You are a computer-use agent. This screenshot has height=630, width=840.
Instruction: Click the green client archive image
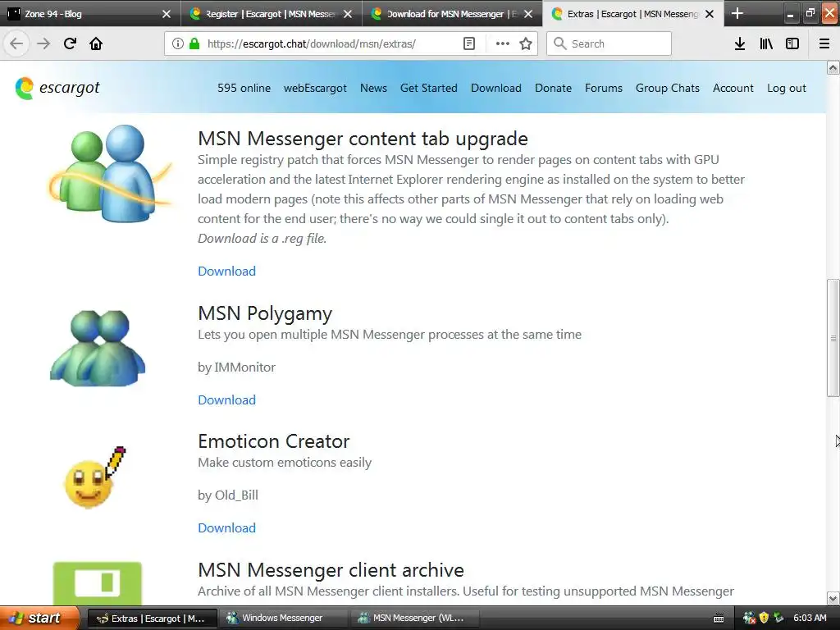(x=98, y=583)
